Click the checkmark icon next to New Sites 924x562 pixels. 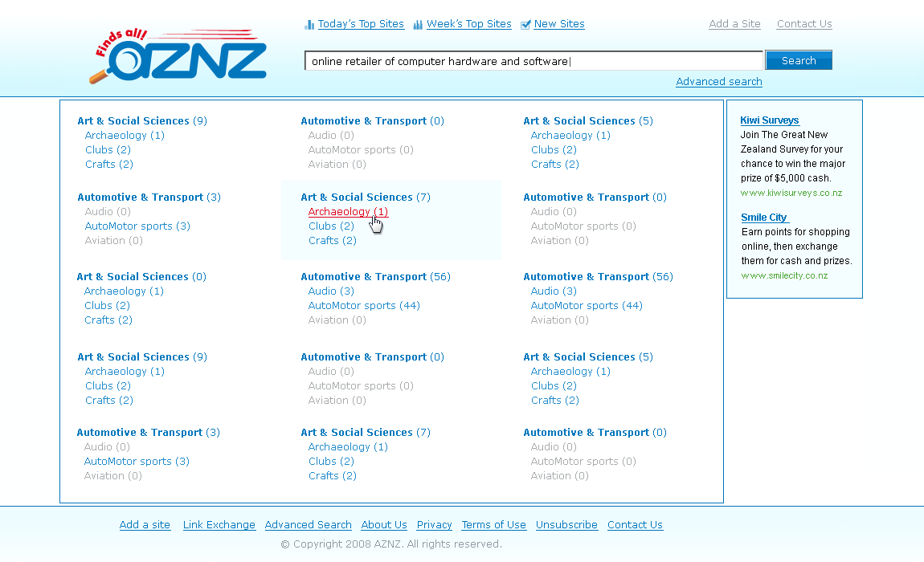coord(525,24)
